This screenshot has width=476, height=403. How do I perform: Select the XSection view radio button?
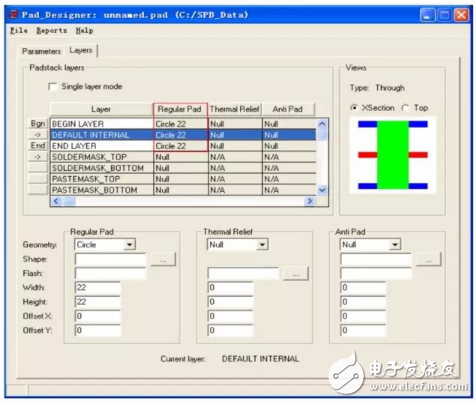click(x=354, y=108)
